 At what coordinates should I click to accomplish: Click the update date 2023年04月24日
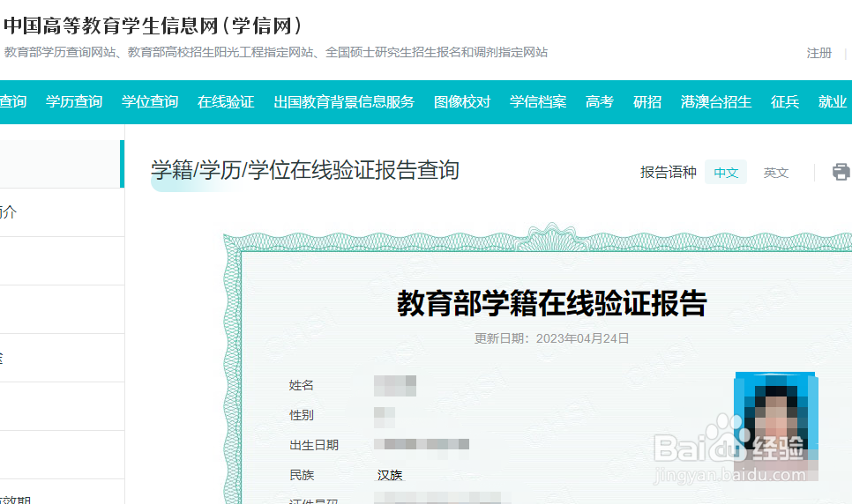coord(582,338)
